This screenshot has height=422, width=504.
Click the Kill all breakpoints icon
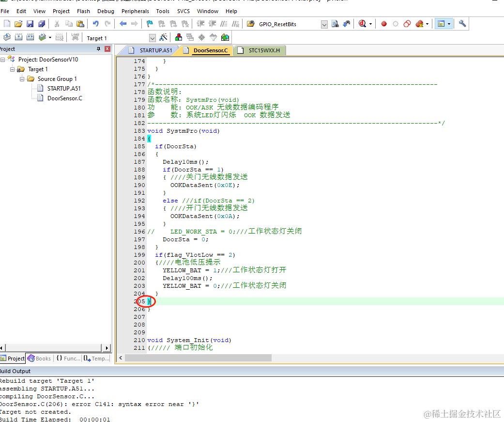click(x=419, y=24)
